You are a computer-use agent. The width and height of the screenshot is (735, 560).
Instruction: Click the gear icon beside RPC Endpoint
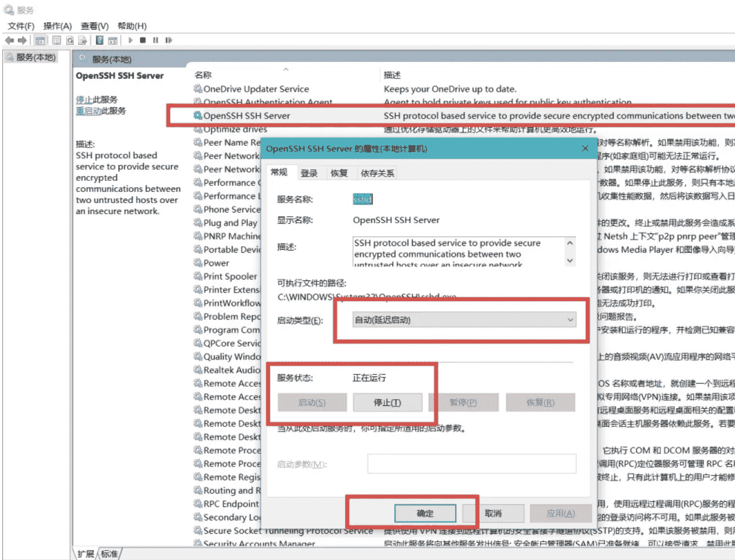(x=198, y=504)
